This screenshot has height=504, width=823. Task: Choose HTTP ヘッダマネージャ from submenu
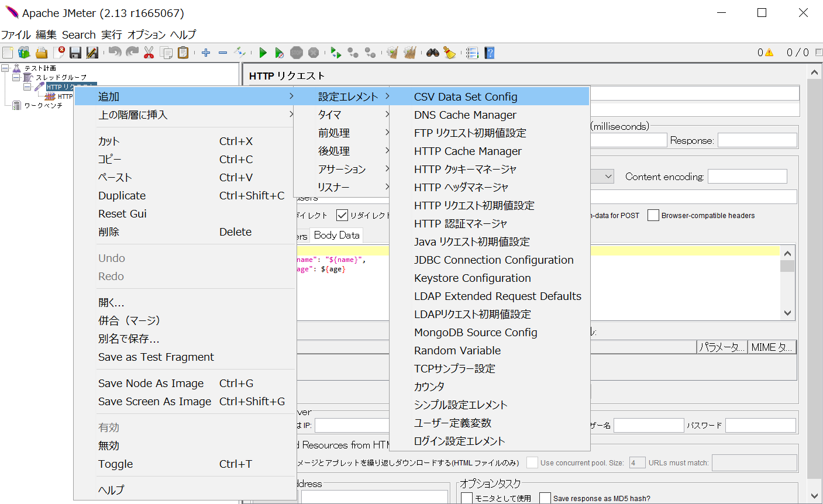(x=461, y=188)
